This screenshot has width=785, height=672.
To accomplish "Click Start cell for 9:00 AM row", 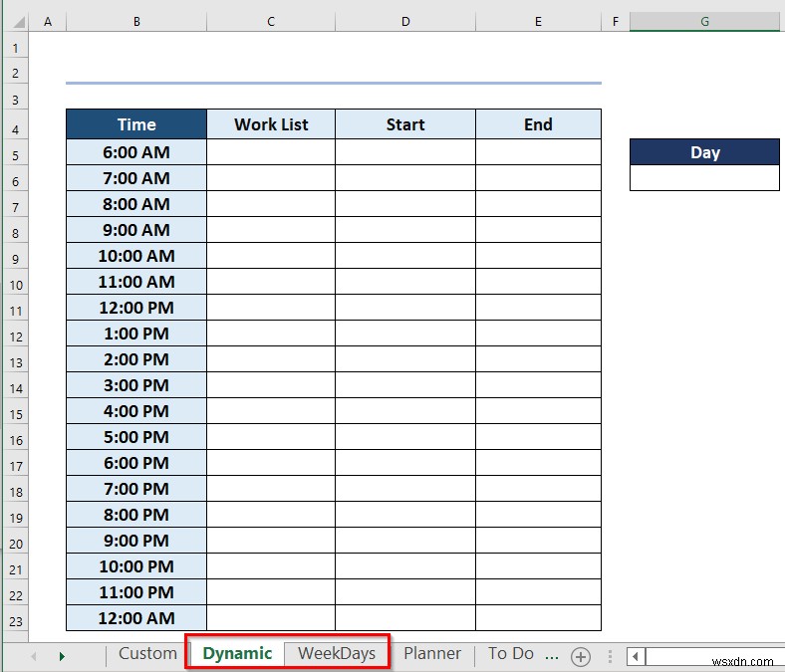I will click(405, 230).
